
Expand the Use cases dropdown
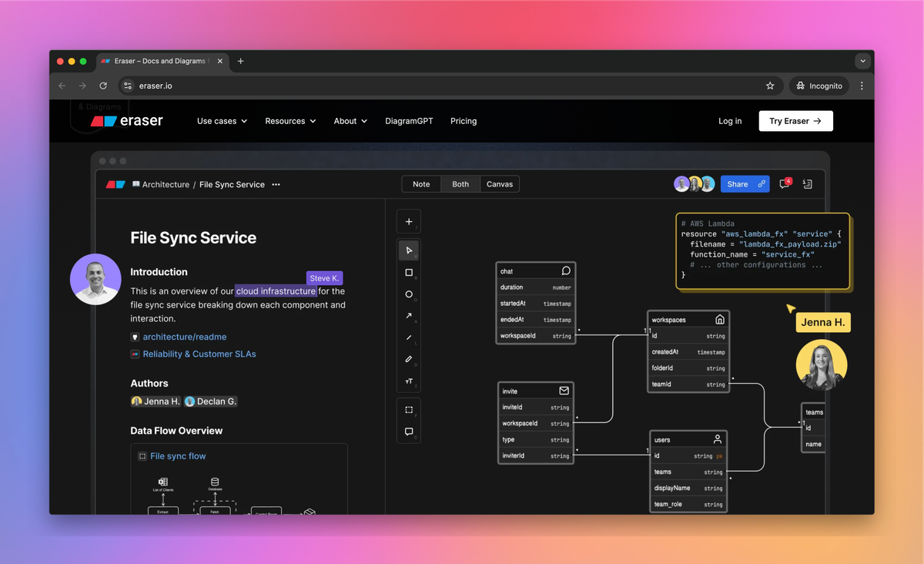222,121
